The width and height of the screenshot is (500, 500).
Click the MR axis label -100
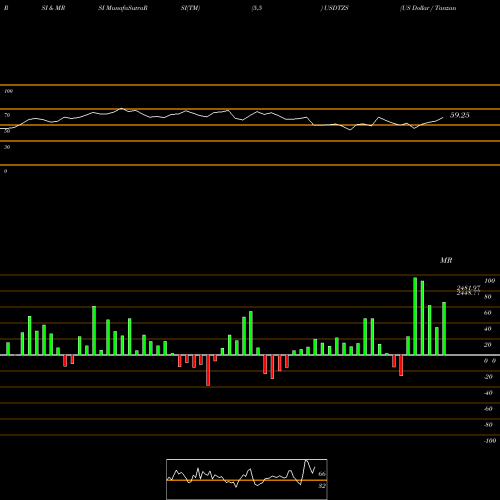click(x=490, y=441)
